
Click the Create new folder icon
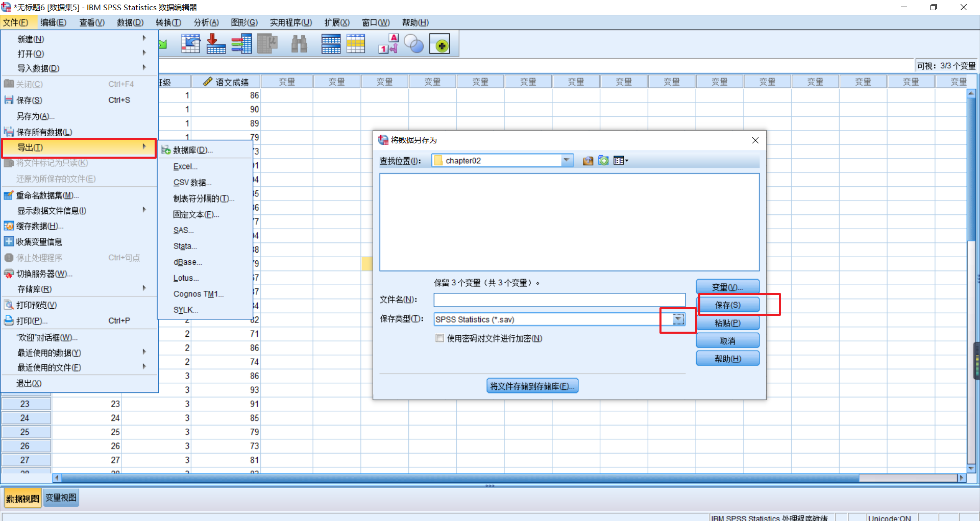pos(603,161)
